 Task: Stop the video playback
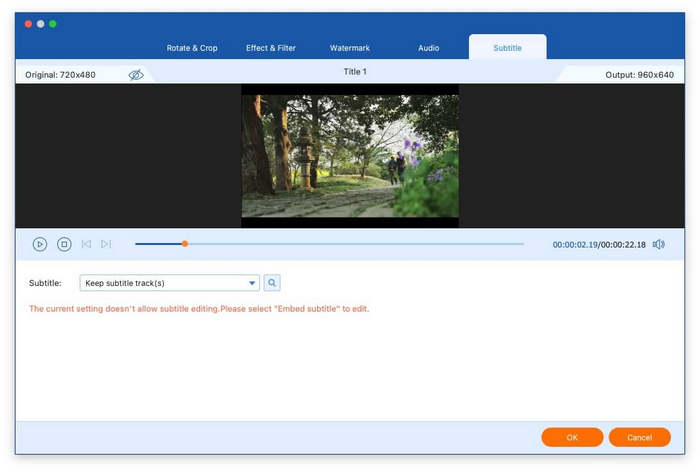click(x=64, y=244)
